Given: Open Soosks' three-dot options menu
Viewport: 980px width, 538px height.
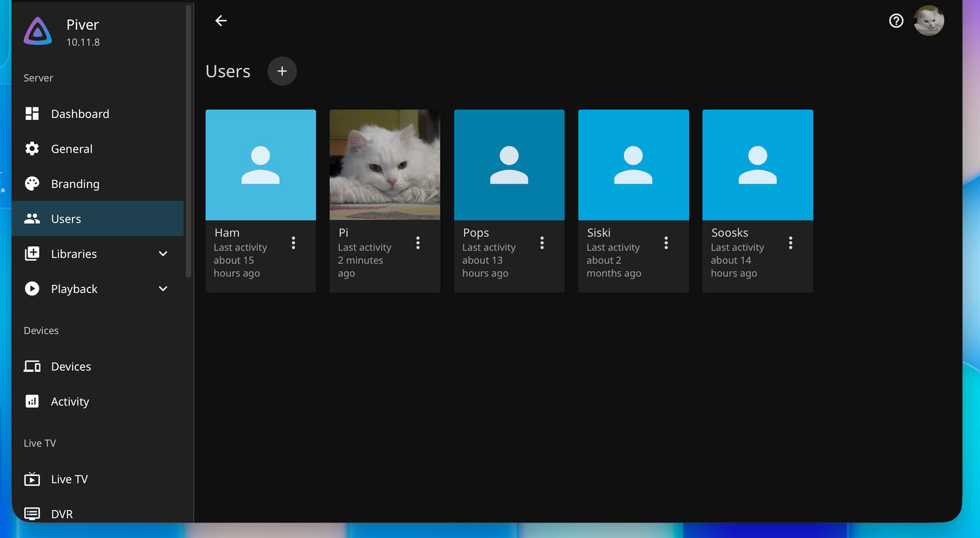Looking at the screenshot, I should click(x=791, y=243).
